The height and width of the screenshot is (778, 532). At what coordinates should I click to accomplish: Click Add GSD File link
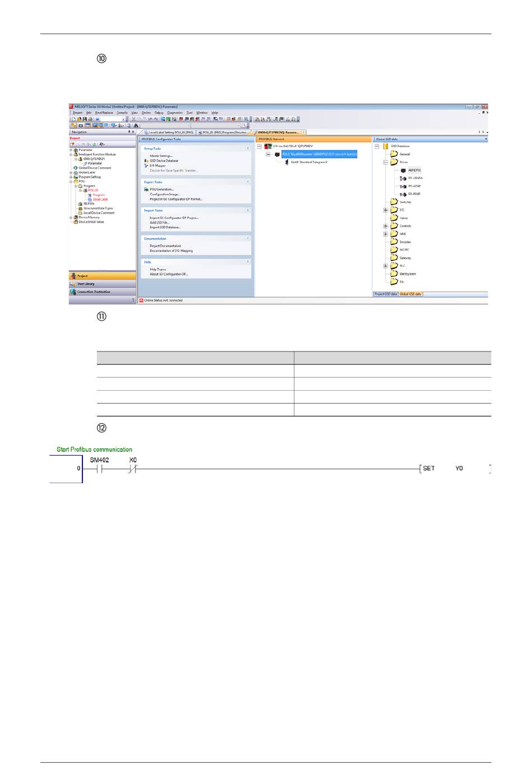tap(160, 223)
